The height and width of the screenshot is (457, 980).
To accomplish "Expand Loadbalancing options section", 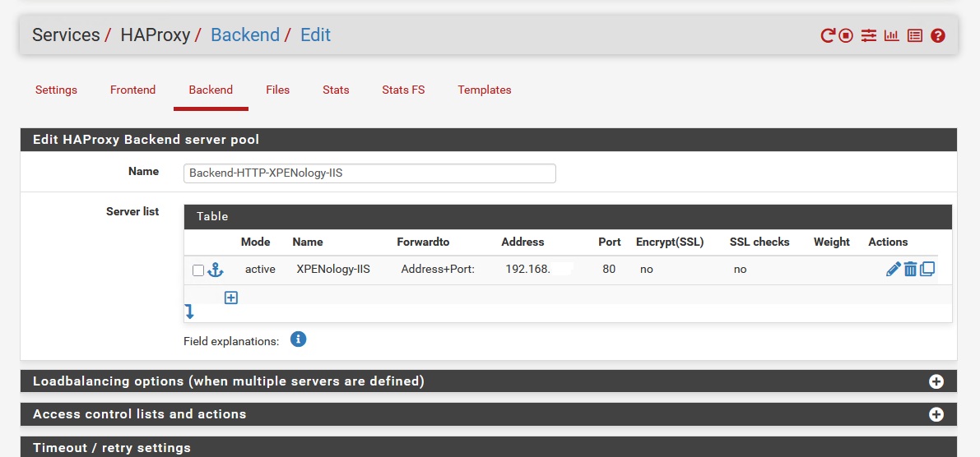I will pyautogui.click(x=936, y=381).
